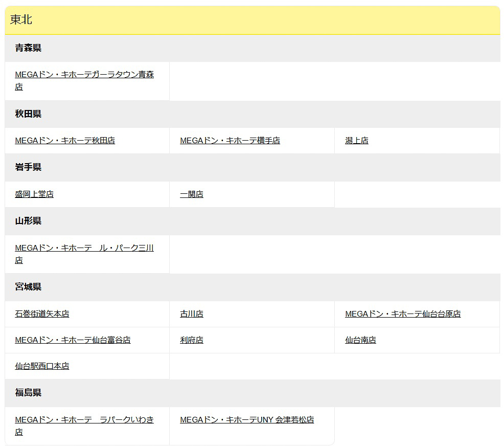Open MEGAドン・キホーテ秋田店 link

click(x=65, y=141)
